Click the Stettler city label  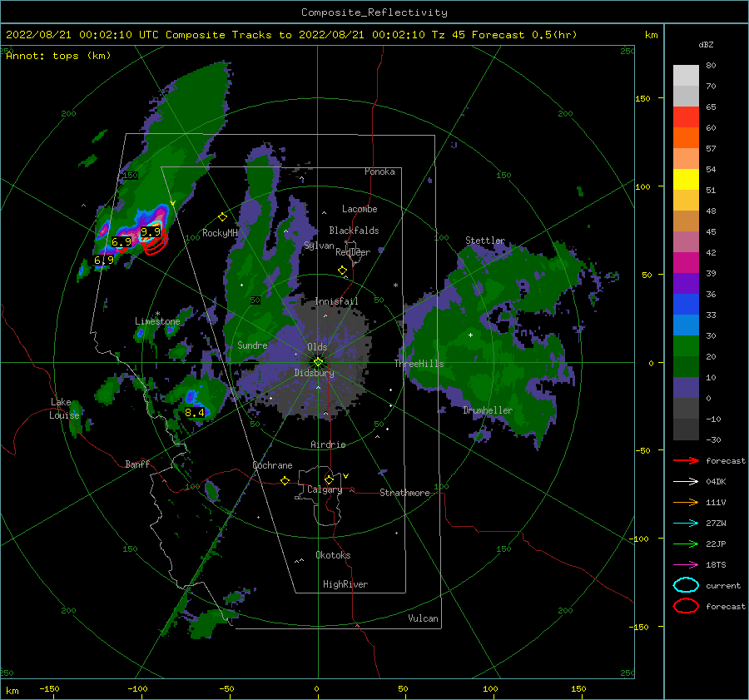point(485,241)
